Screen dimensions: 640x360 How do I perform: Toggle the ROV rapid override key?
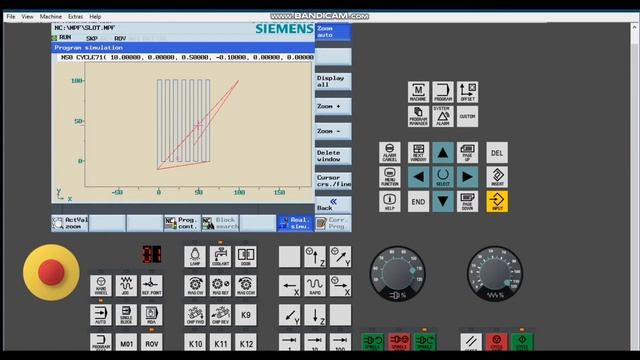click(151, 342)
